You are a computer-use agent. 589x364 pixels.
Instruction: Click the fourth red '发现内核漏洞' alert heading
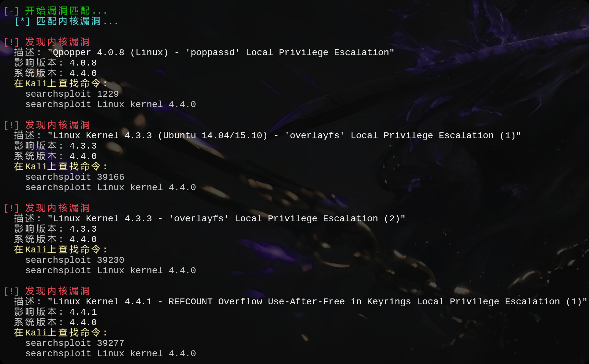click(x=47, y=291)
